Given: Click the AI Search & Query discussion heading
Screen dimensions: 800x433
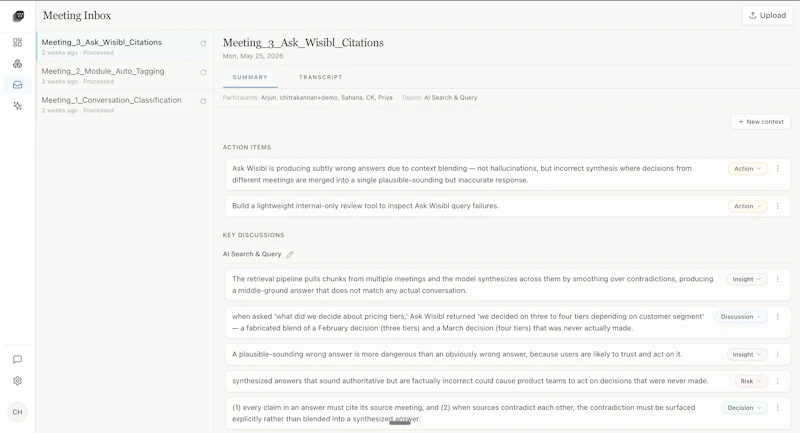Looking at the screenshot, I should pos(252,254).
